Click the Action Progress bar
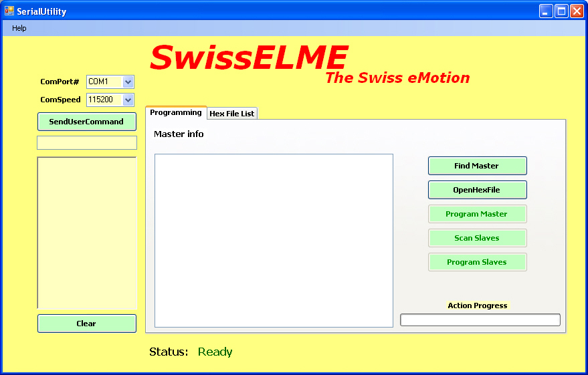588x375 pixels. pyautogui.click(x=480, y=320)
